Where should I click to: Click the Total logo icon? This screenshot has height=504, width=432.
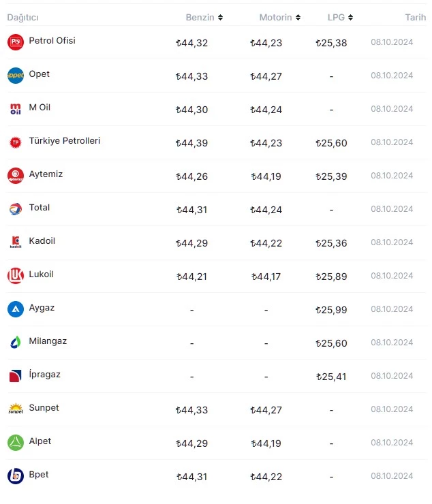click(x=15, y=209)
